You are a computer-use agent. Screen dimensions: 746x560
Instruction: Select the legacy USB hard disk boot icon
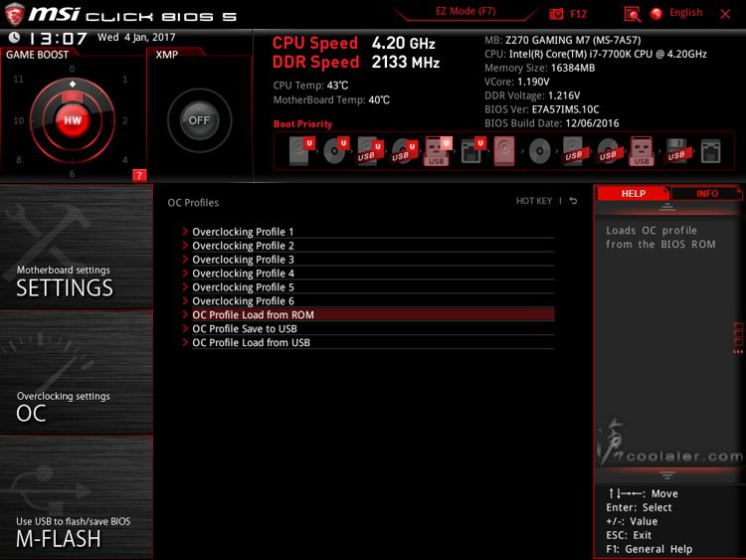coord(574,151)
